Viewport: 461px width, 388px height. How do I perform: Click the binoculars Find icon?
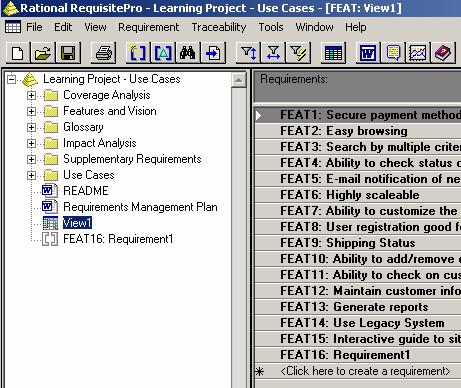click(188, 53)
